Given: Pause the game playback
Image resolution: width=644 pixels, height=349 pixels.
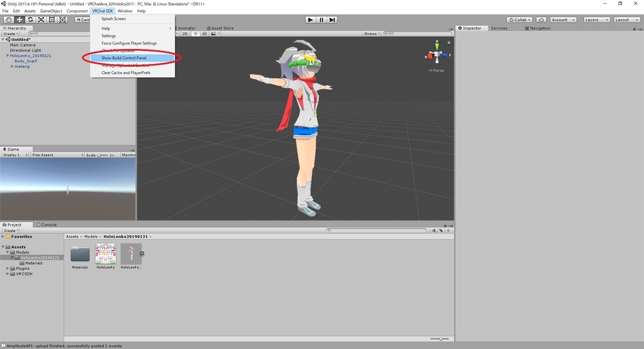Looking at the screenshot, I should tap(321, 19).
